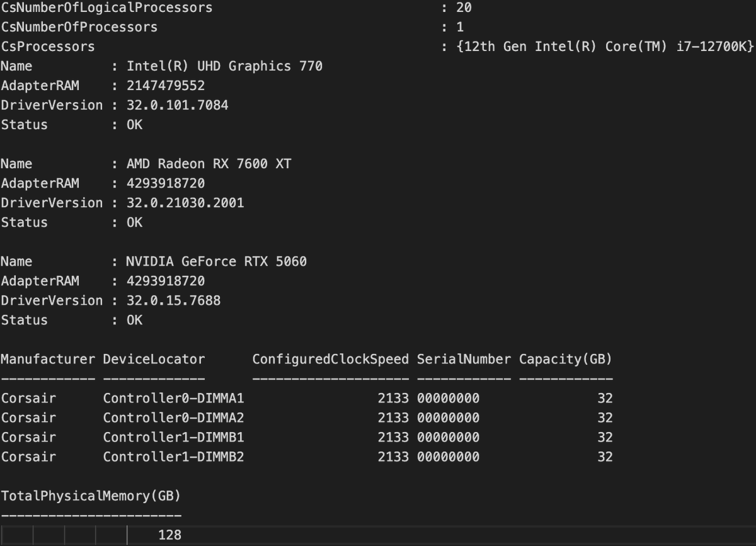Click AMD Radeon RX 7600 XT name
756x546 pixels.
point(209,164)
